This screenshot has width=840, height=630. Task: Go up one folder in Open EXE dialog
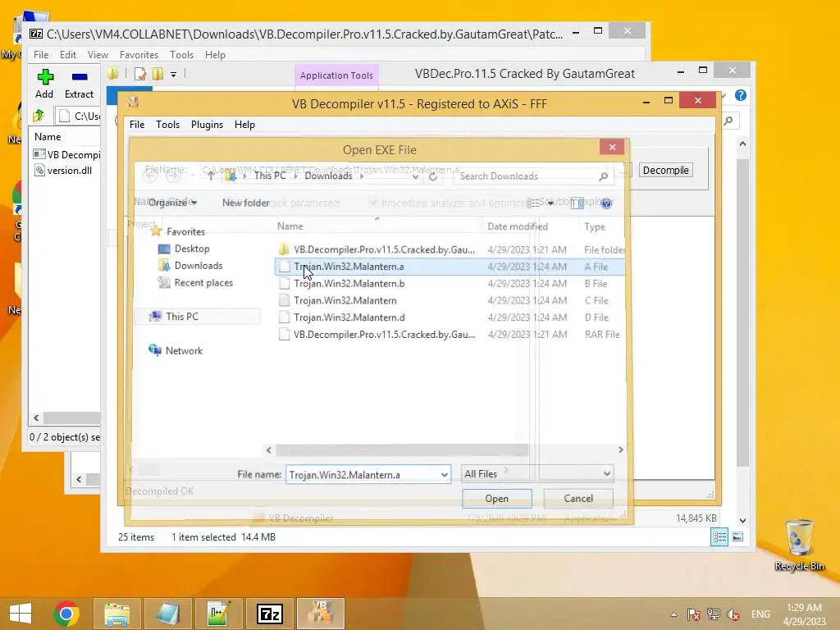click(x=211, y=176)
